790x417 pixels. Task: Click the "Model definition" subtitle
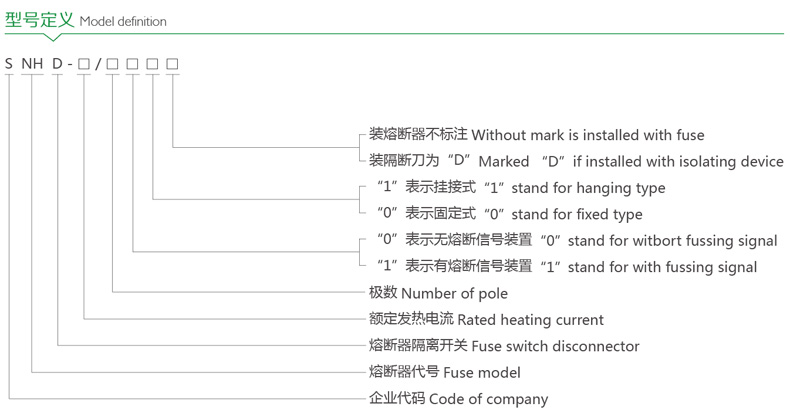(x=122, y=21)
